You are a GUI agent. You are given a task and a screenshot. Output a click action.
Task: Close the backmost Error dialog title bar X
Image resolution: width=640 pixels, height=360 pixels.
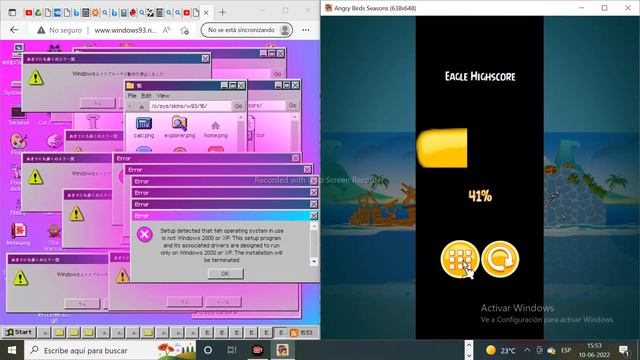click(296, 158)
